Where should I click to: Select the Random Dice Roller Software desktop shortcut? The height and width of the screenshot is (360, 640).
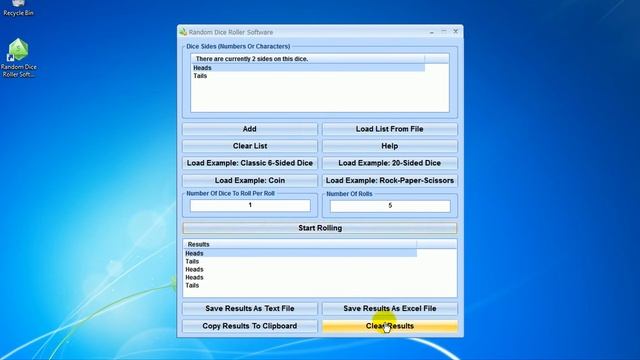click(x=18, y=58)
